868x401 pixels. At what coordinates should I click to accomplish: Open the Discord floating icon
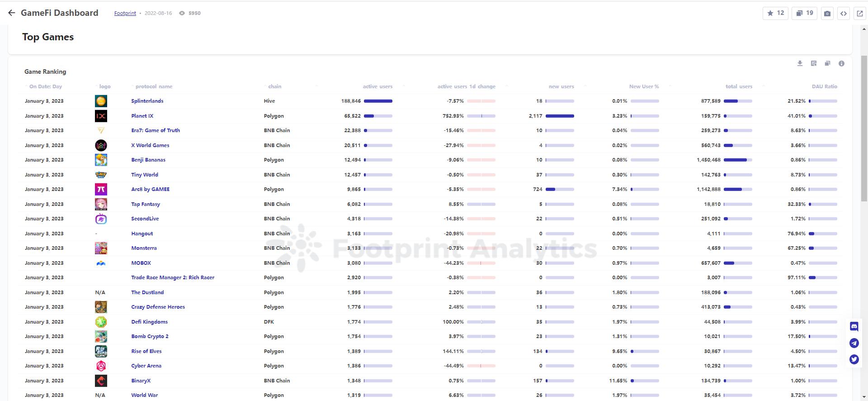click(854, 326)
